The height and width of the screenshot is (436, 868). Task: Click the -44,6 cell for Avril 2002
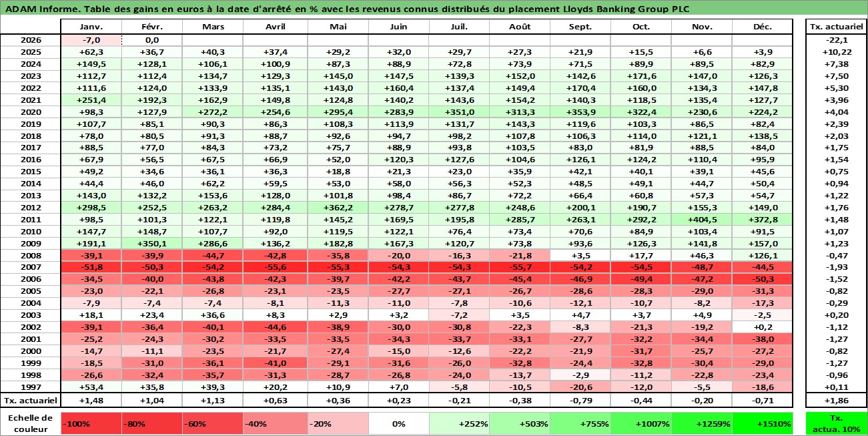pos(274,328)
